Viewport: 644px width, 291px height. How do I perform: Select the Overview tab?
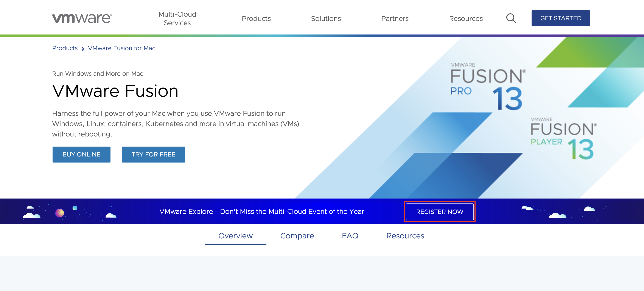click(x=235, y=236)
